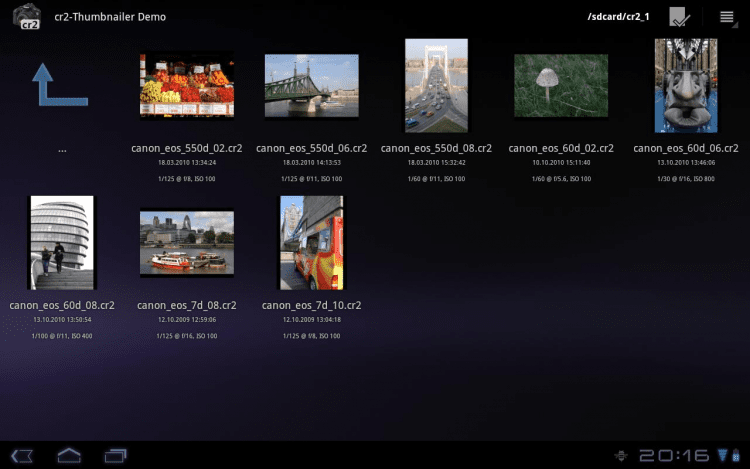Tap the recent apps button
The width and height of the screenshot is (750, 469).
(116, 456)
